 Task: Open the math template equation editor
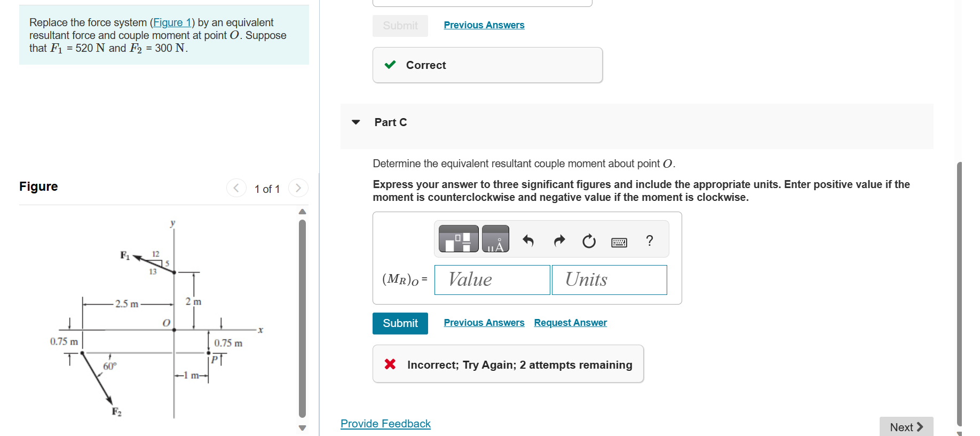pos(457,239)
